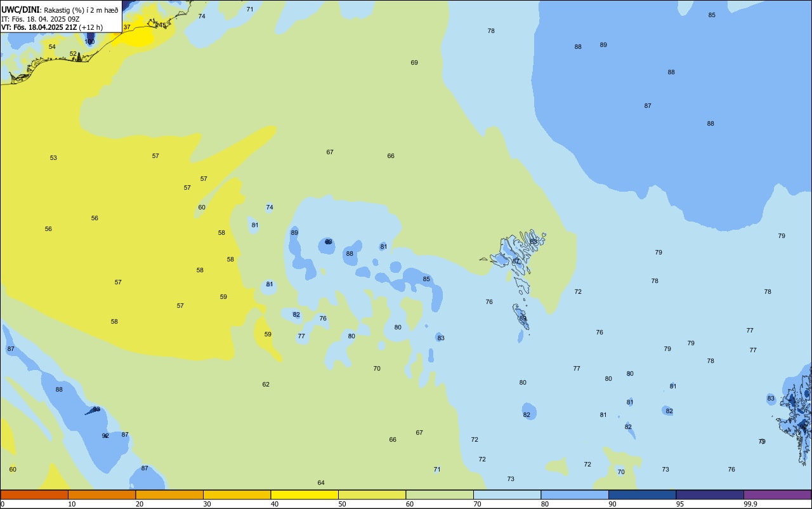Click the legend tick label 20
Image resolution: width=812 pixels, height=509 pixels.
(x=140, y=504)
